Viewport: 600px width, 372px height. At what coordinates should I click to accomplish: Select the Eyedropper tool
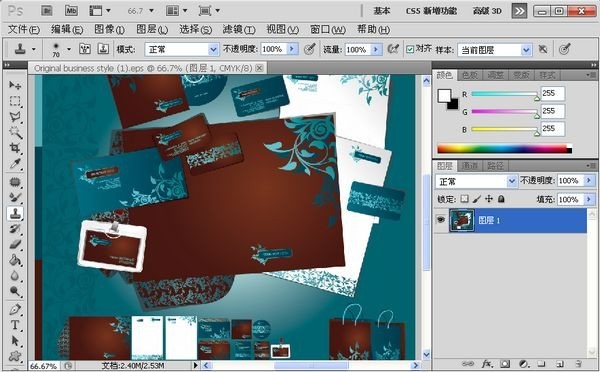tap(15, 164)
